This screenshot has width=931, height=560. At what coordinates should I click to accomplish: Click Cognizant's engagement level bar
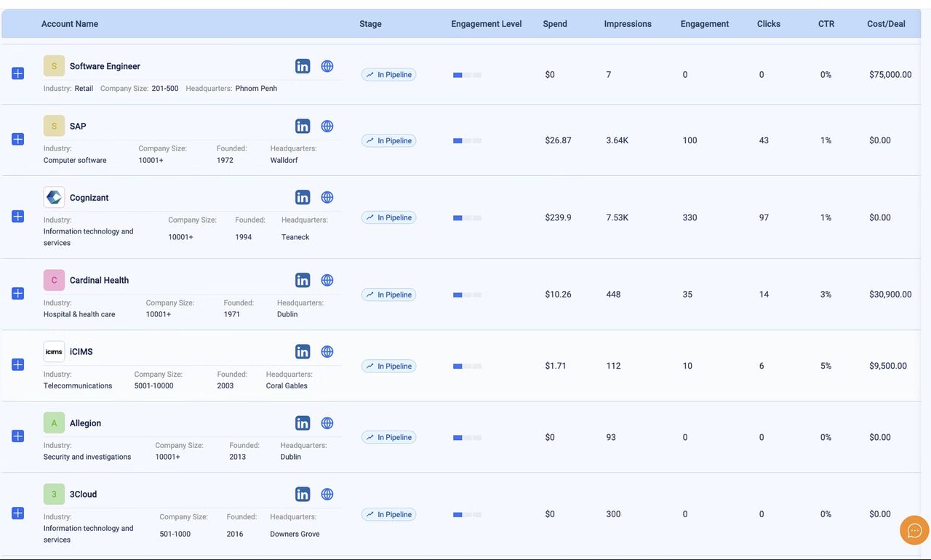(x=467, y=217)
